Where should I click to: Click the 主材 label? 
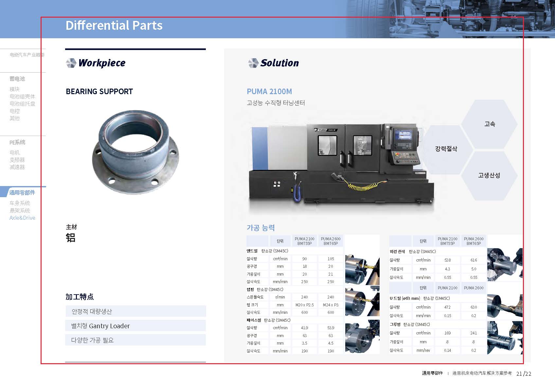(71, 227)
